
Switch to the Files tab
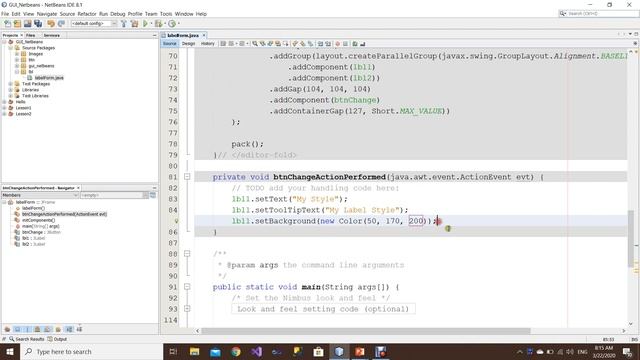[x=31, y=36]
